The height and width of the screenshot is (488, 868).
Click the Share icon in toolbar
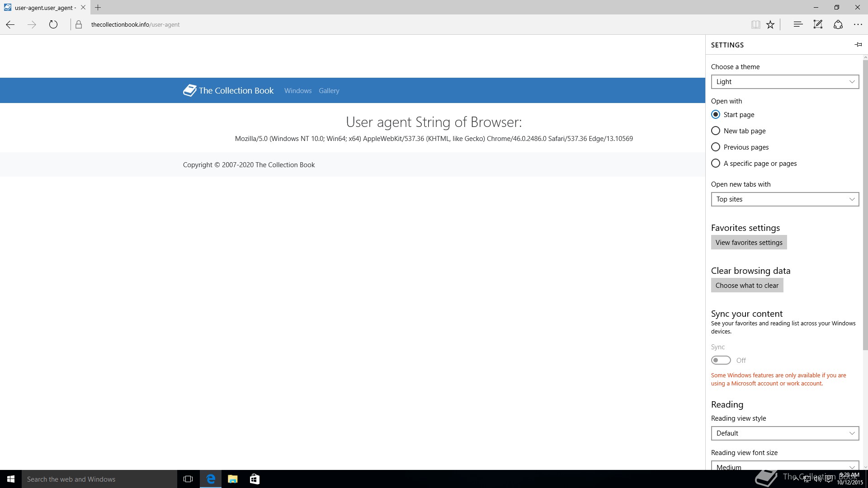pyautogui.click(x=838, y=24)
